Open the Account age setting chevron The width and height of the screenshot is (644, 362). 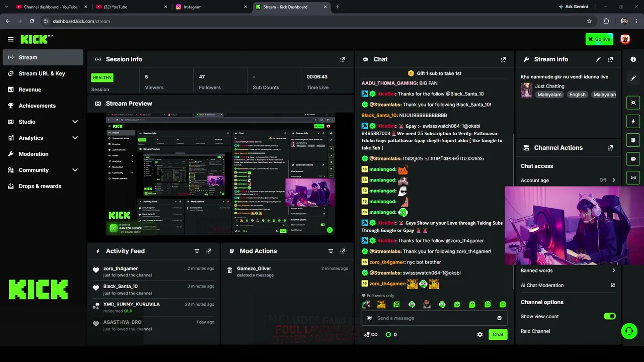tap(613, 180)
